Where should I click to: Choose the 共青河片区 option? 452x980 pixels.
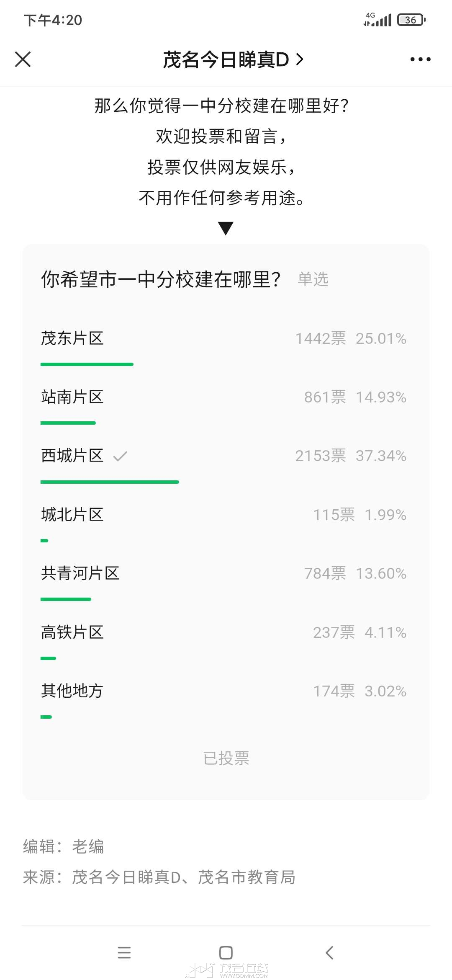226,582
